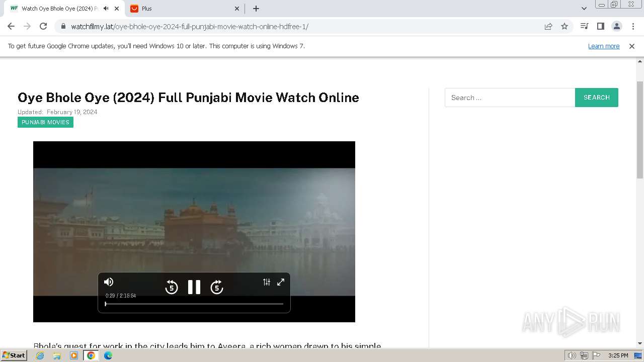Image resolution: width=644 pixels, height=362 pixels.
Task: Open system volume tray icon
Action: (572, 355)
